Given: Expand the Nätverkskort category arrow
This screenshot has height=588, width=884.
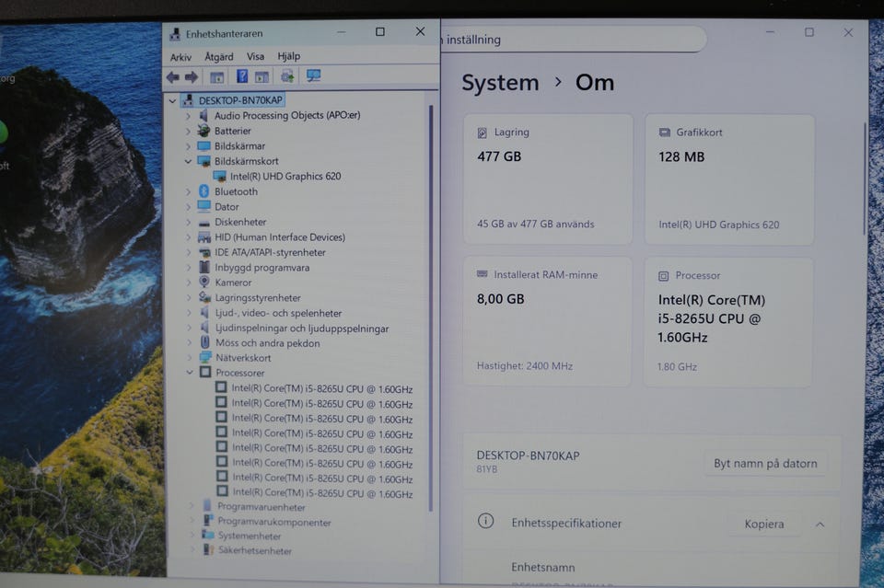Looking at the screenshot, I should (190, 358).
